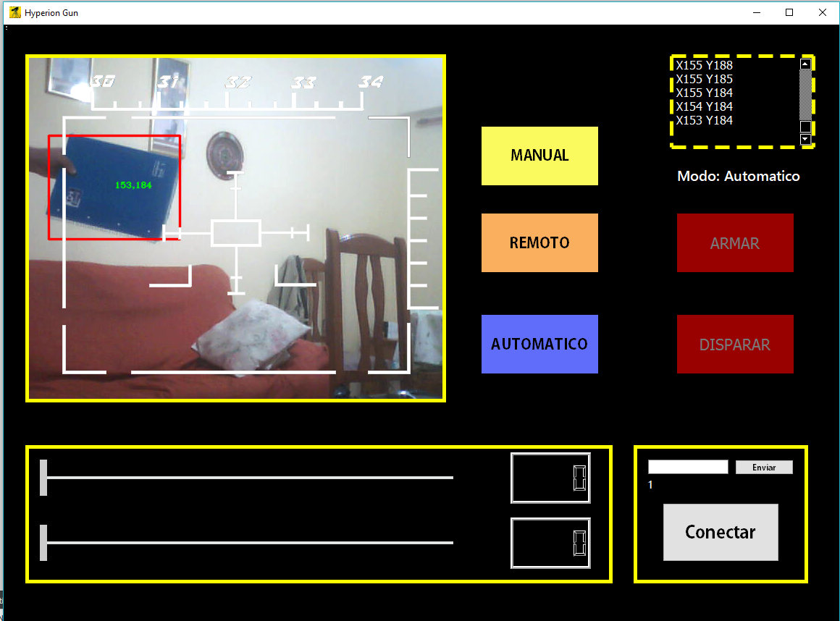Click the Conectar button
Image resolution: width=840 pixels, height=621 pixels.
pos(721,532)
